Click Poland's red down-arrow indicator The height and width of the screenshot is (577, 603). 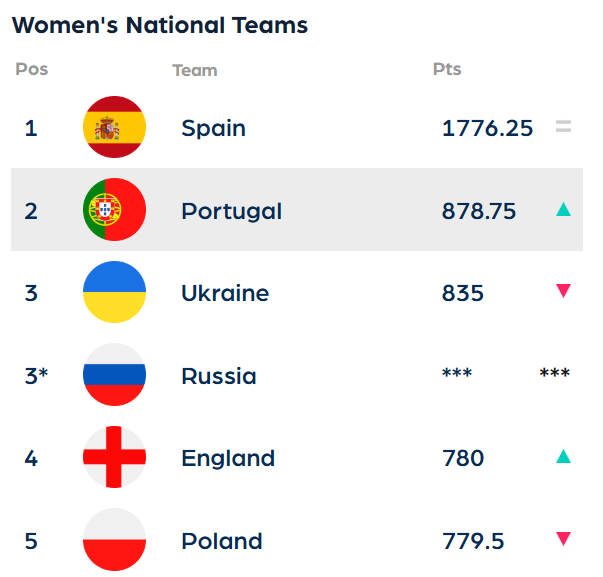[x=563, y=540]
